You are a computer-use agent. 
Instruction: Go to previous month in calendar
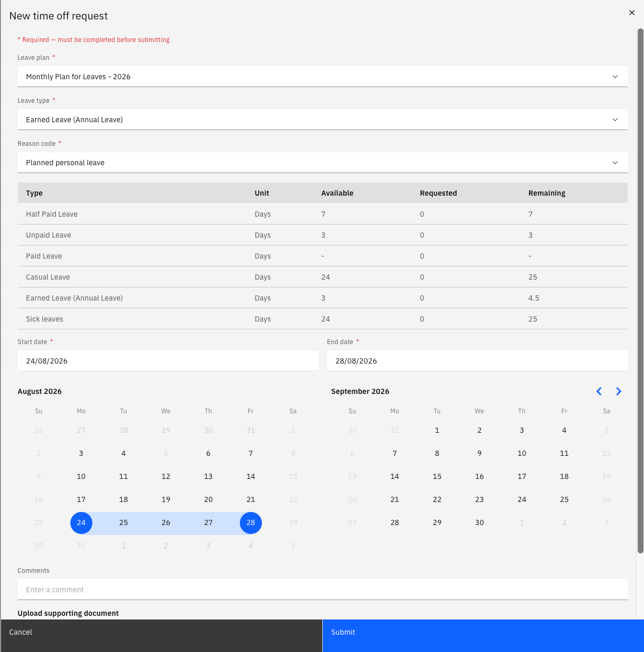599,391
